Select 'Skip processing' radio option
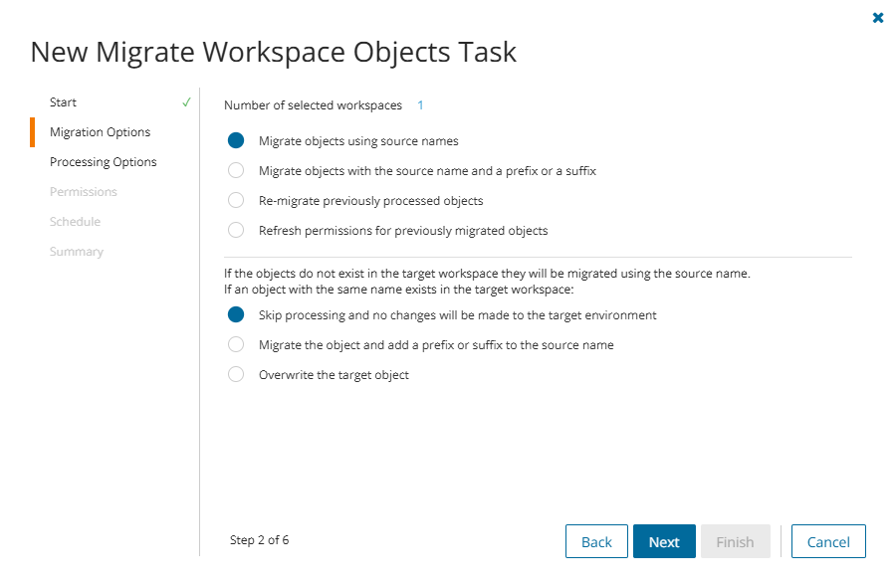 click(236, 315)
